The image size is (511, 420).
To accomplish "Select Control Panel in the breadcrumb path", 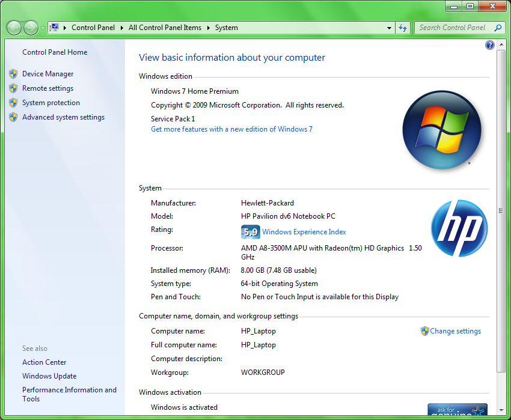I will [93, 28].
